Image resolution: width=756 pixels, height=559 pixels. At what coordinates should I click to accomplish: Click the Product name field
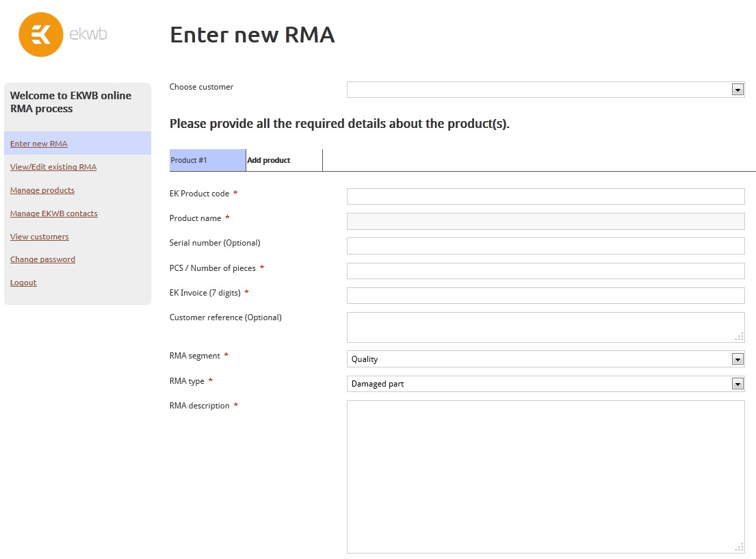tap(545, 222)
